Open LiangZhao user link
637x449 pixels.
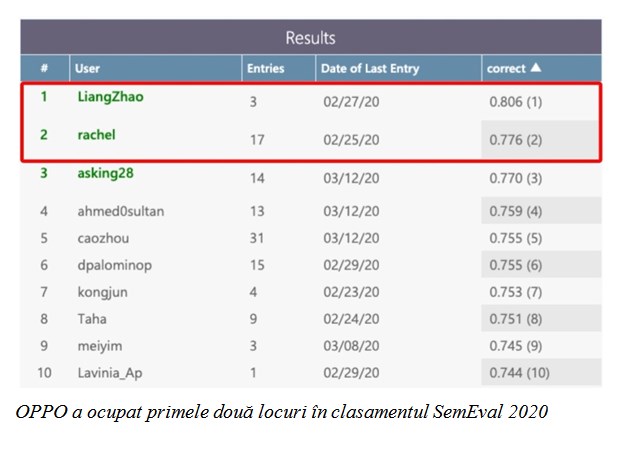click(x=110, y=97)
